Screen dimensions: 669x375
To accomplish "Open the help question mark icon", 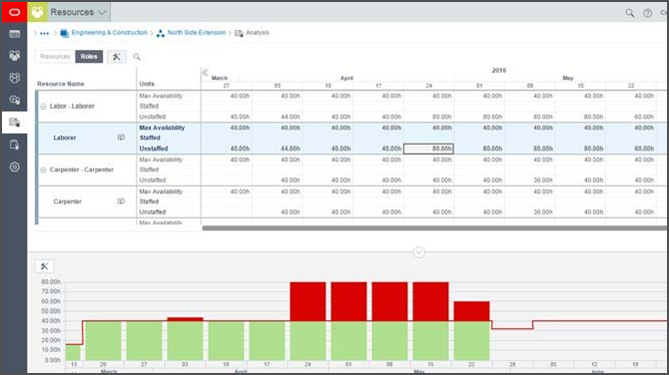I will click(x=648, y=13).
